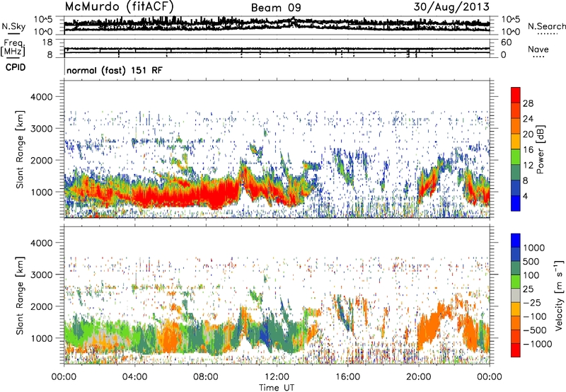The image size is (566, 392).
Task: Click the 4 value on power colorbar
Action: [x=525, y=197]
